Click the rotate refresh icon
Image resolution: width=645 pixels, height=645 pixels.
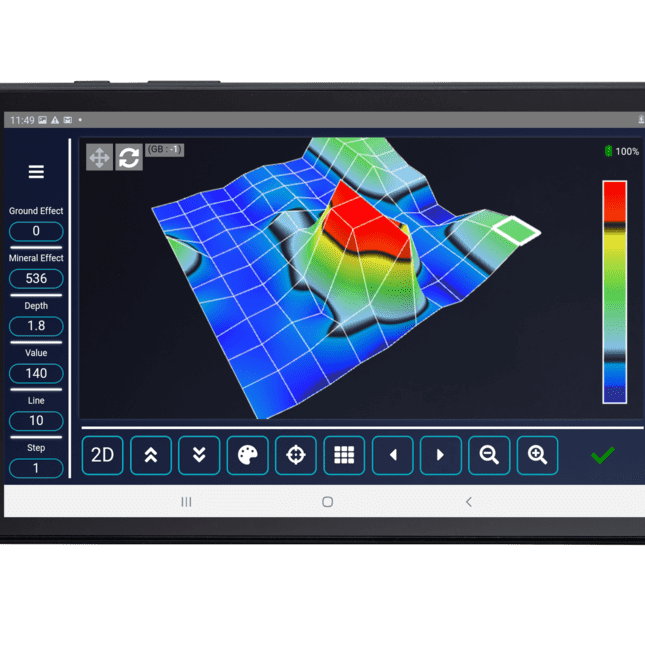click(x=129, y=157)
